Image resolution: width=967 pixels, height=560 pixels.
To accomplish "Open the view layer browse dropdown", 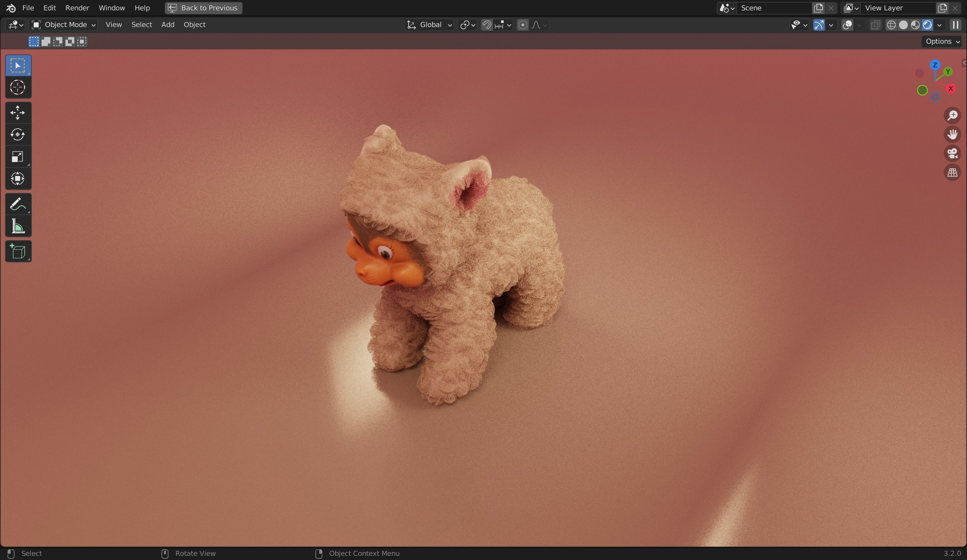I will click(851, 8).
